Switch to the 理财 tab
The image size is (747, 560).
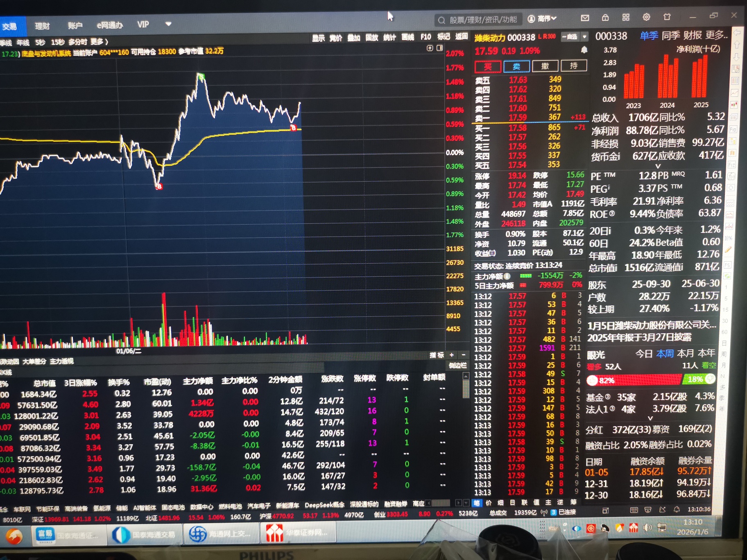(42, 26)
